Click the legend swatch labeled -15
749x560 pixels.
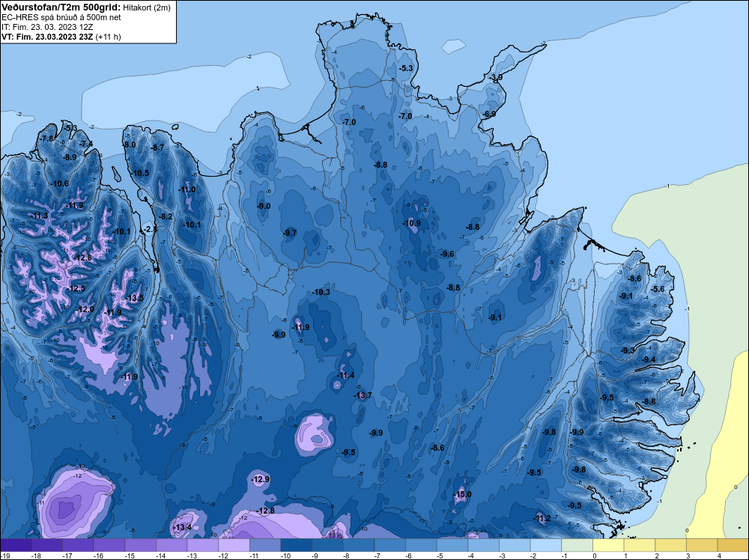(x=141, y=545)
